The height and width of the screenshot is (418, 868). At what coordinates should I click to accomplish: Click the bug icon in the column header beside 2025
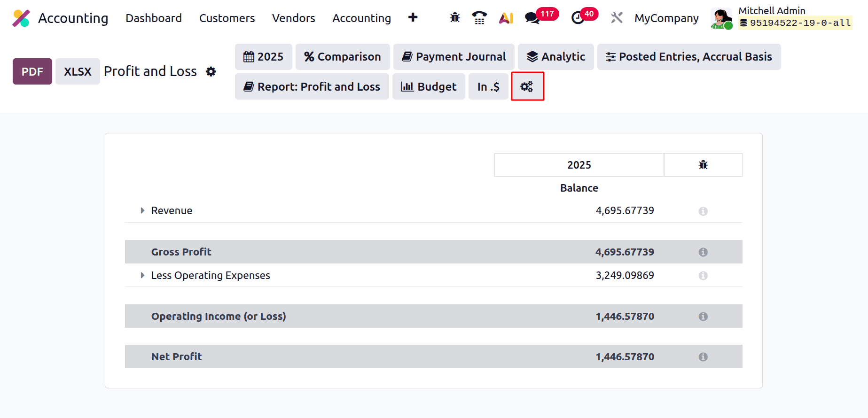click(x=703, y=165)
